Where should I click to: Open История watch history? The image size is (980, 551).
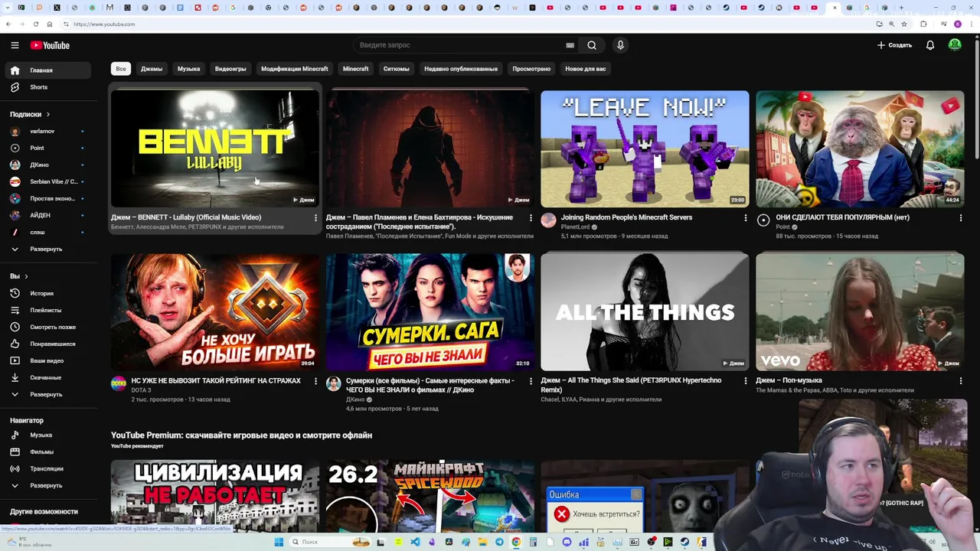[x=48, y=293]
